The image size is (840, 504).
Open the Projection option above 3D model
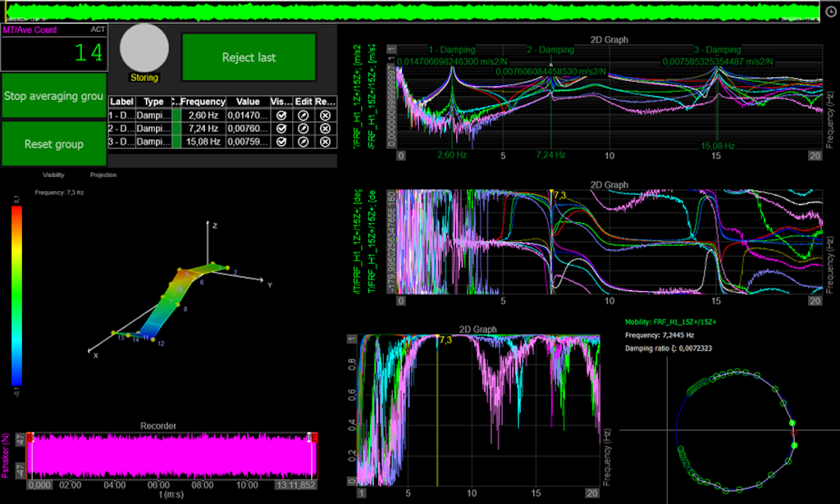point(103,175)
